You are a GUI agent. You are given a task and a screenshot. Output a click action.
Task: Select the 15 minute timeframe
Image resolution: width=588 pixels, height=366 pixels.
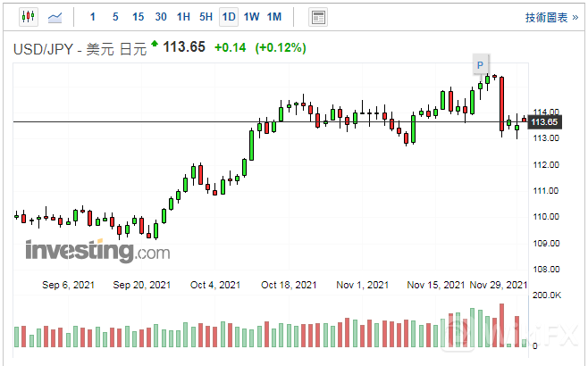[138, 17]
